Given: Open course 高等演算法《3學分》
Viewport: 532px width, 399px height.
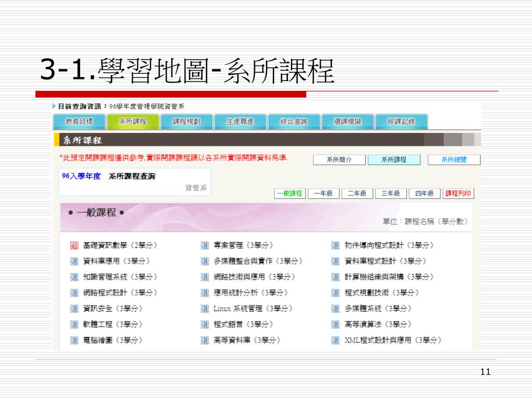Looking at the screenshot, I should click(378, 325).
